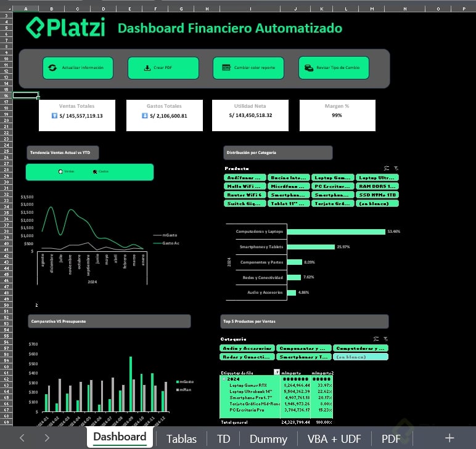Click the Total general value 24,328,799.44
This screenshot has height=449, width=476.
295,422
